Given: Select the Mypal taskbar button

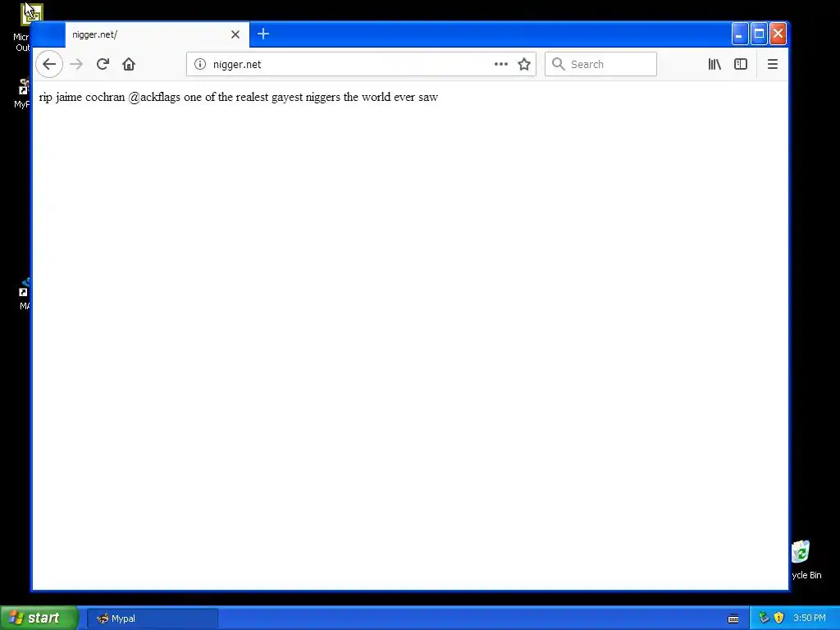Looking at the screenshot, I should click(x=152, y=619).
